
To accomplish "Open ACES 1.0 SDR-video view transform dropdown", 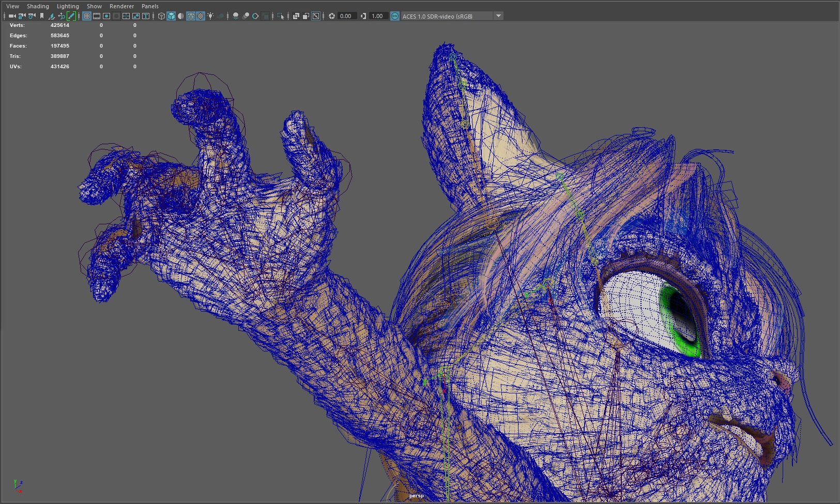I will 498,16.
